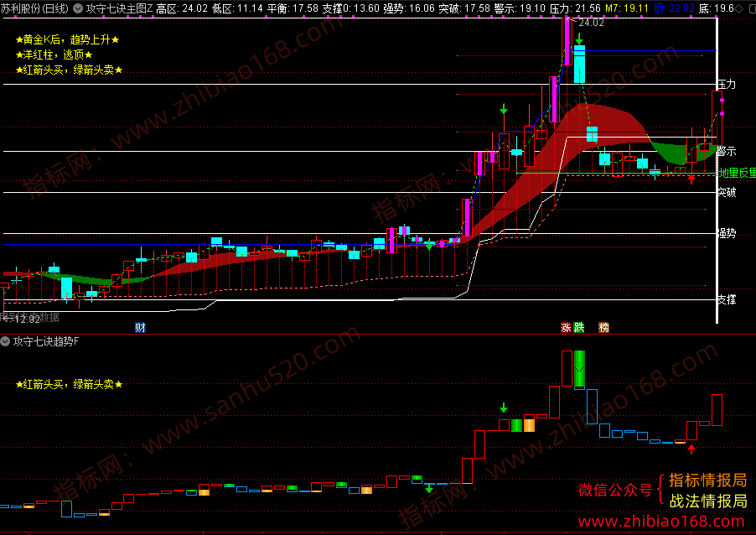Click red buy arrow in the trend sub-chart
The image size is (756, 535).
[691, 449]
